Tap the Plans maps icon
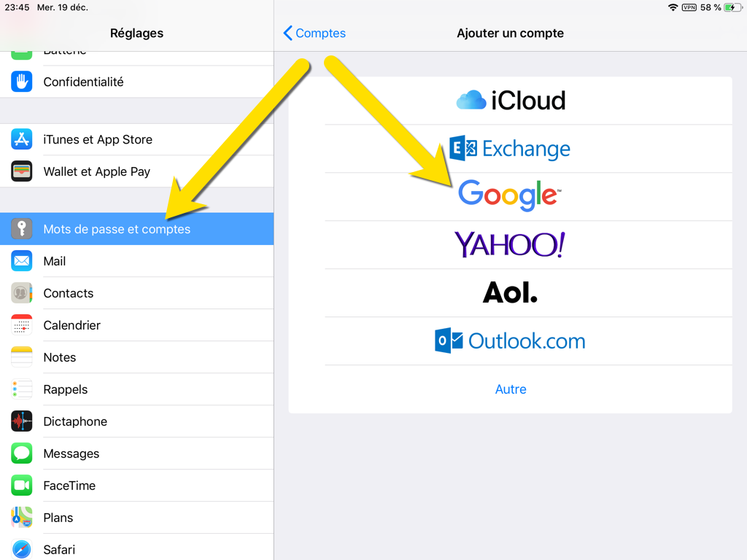Screen dimensions: 747x560 click(x=22, y=518)
